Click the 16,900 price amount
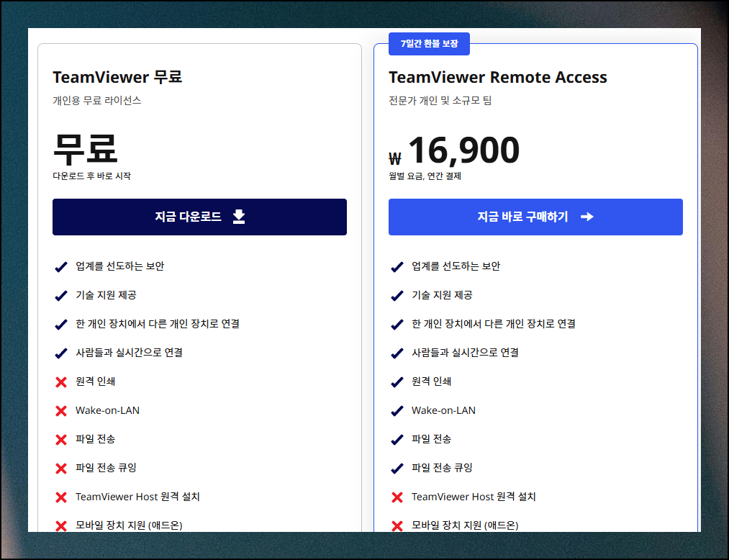 [463, 150]
